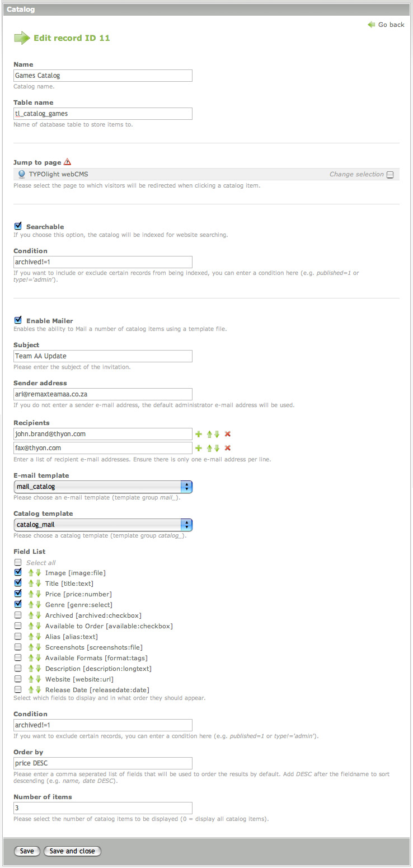Image resolution: width=413 pixels, height=868 pixels.
Task: Move the Price field up
Action: (31, 594)
